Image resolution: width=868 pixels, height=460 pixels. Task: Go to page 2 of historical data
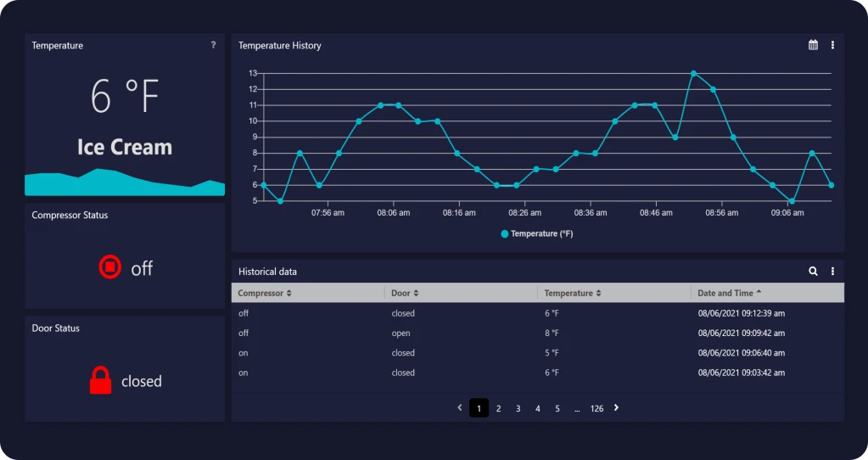[498, 409]
